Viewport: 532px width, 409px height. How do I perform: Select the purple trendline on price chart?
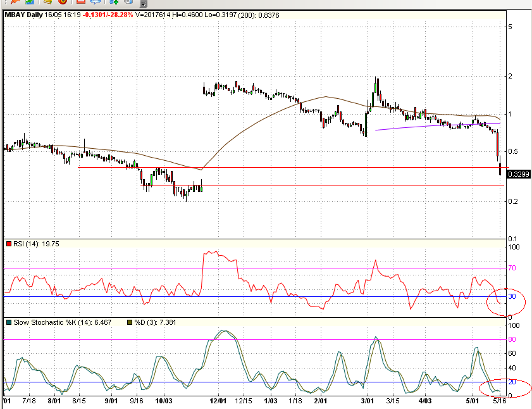pyautogui.click(x=411, y=127)
